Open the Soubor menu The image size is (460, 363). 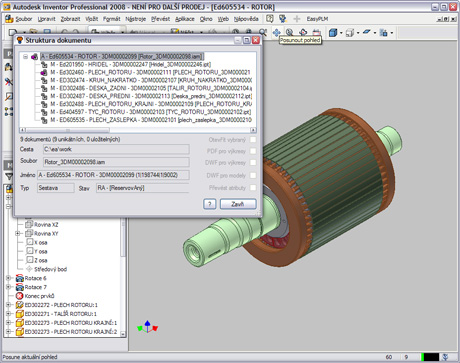(24, 19)
